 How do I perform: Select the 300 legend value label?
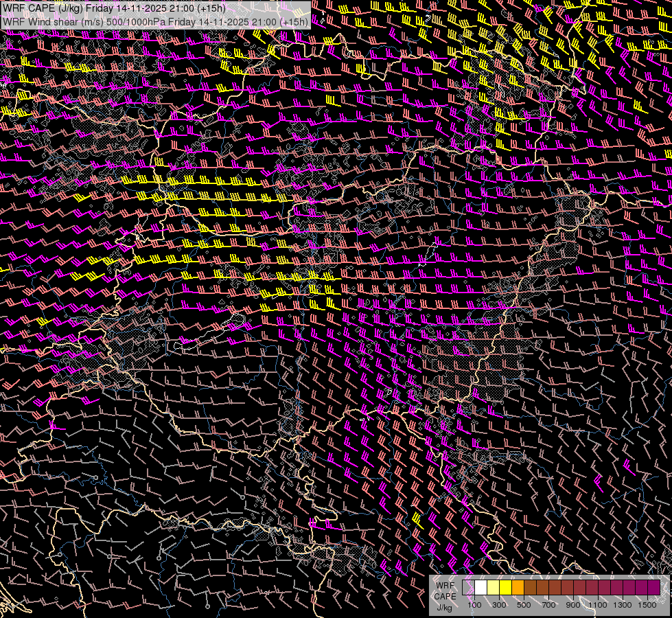pos(499,605)
